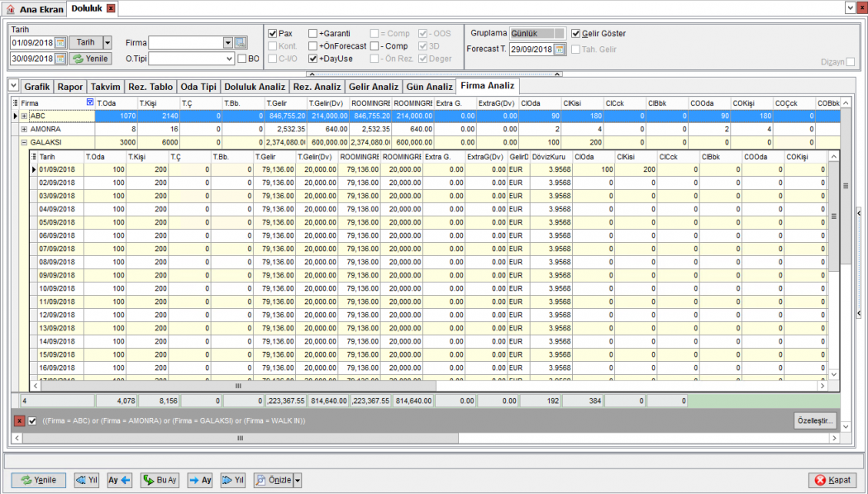868x494 pixels.
Task: Select the Rez. Tablo tab
Action: pyautogui.click(x=150, y=87)
